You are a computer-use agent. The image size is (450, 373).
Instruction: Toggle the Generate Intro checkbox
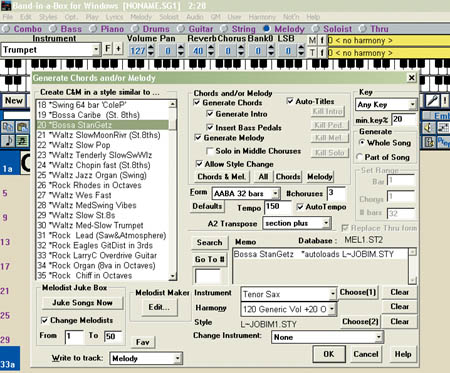tap(210, 114)
